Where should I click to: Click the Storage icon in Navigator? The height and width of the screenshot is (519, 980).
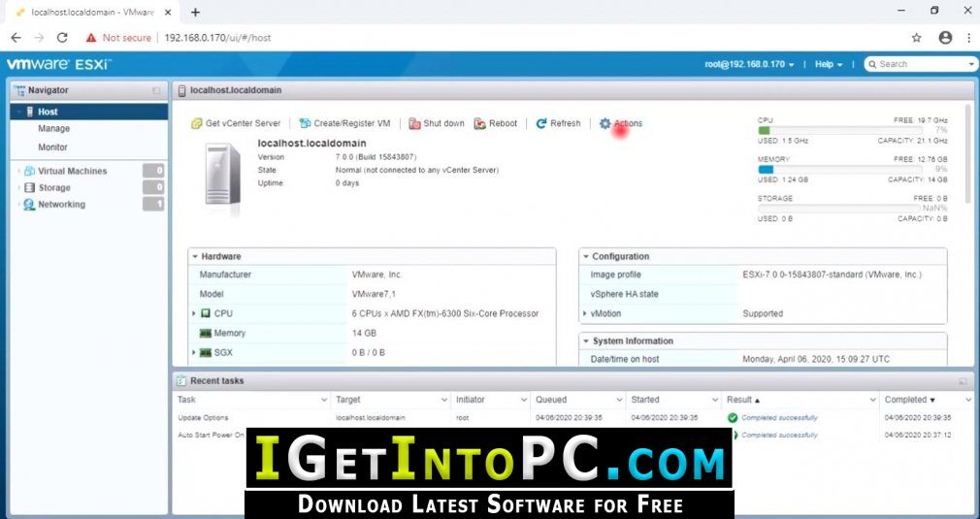coord(29,188)
